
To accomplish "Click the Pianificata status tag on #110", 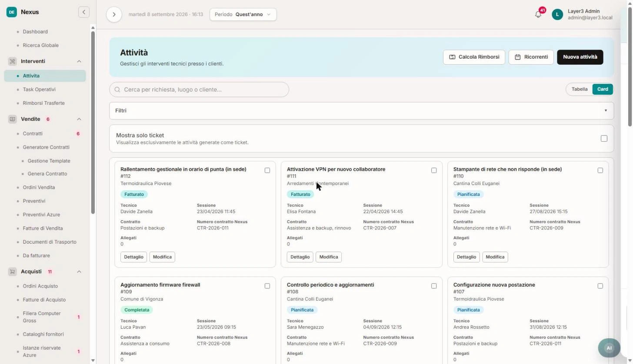I will point(469,194).
